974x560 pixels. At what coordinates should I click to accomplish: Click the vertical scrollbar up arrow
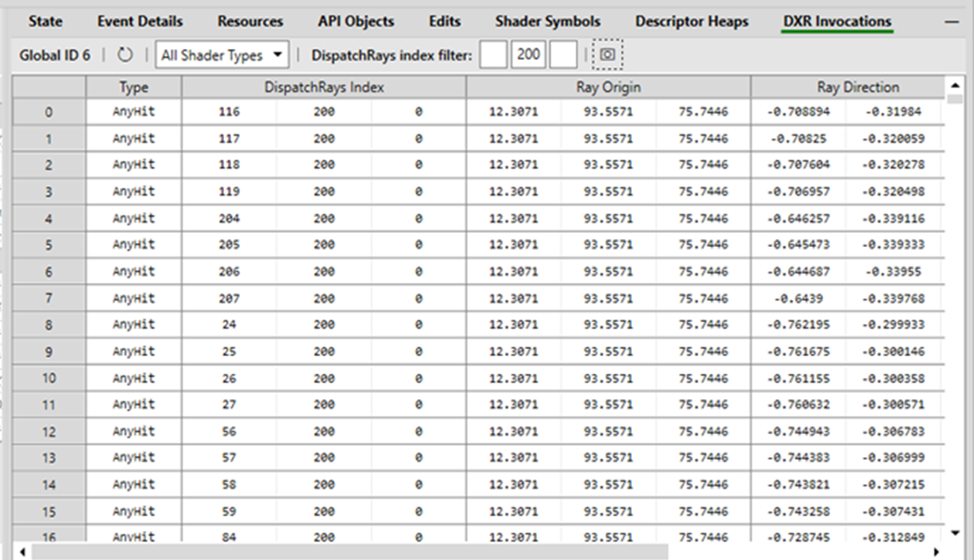coord(955,84)
